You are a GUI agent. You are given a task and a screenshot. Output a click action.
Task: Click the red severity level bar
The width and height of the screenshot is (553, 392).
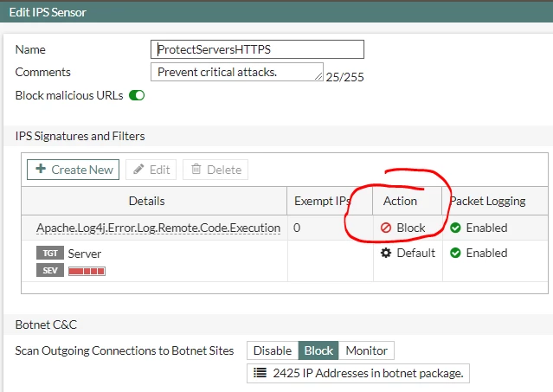pyautogui.click(x=87, y=271)
